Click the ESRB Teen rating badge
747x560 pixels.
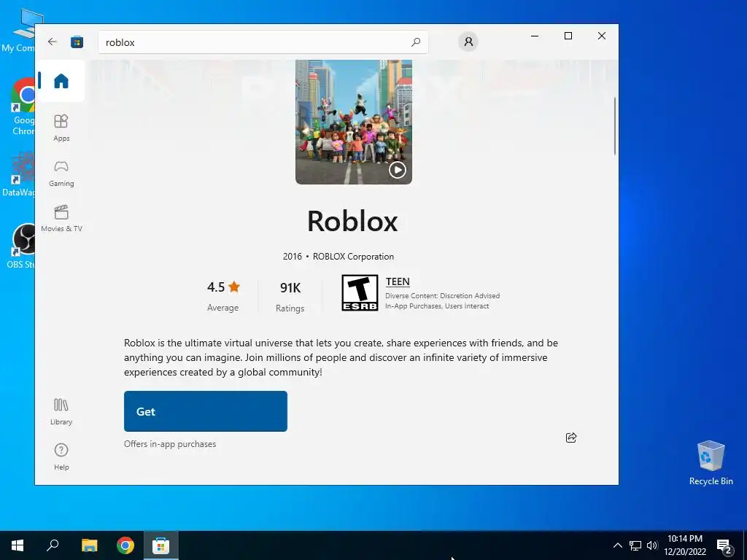click(x=360, y=293)
